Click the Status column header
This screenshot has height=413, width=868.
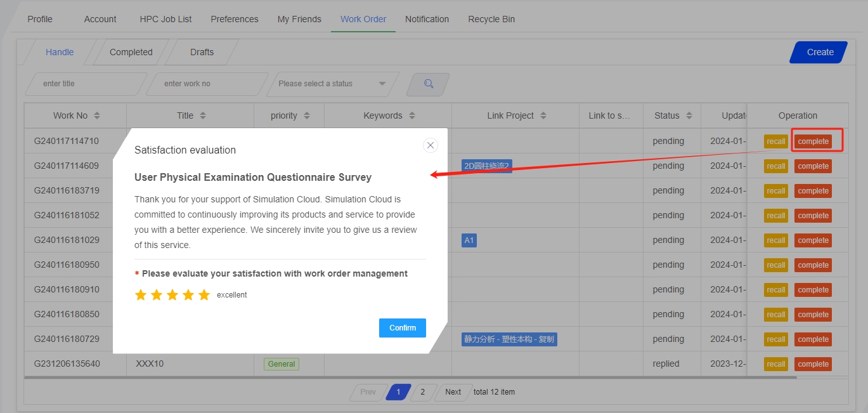671,115
